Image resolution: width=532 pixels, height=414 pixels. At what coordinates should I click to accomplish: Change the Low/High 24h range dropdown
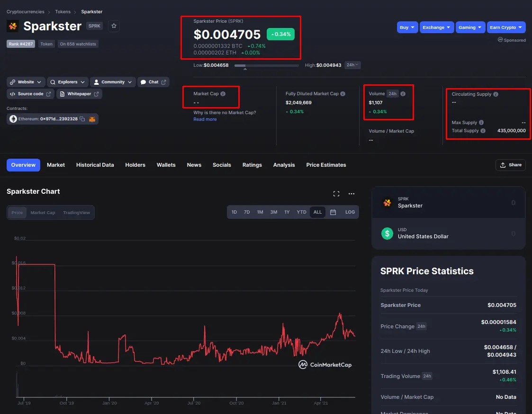(352, 65)
